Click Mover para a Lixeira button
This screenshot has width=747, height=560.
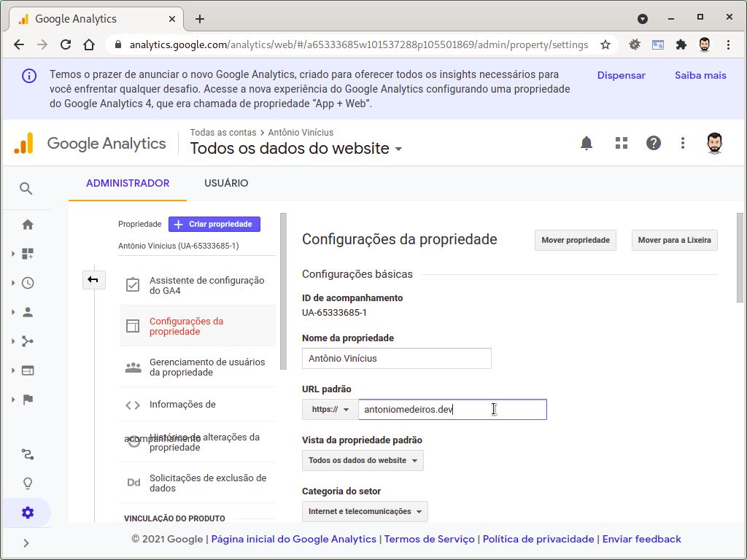(x=675, y=240)
